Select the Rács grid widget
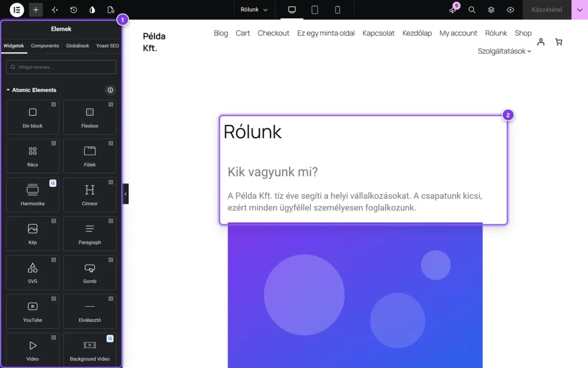588x368 pixels. click(x=33, y=156)
